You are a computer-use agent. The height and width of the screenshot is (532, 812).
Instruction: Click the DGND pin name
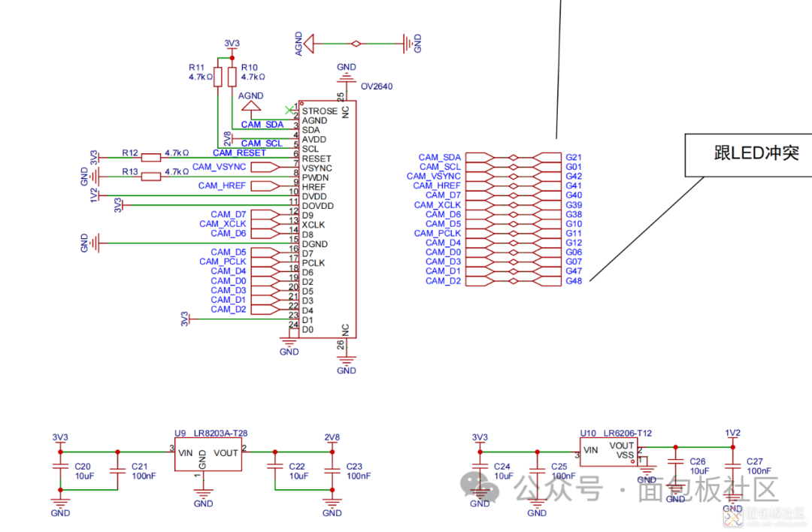pyautogui.click(x=315, y=244)
